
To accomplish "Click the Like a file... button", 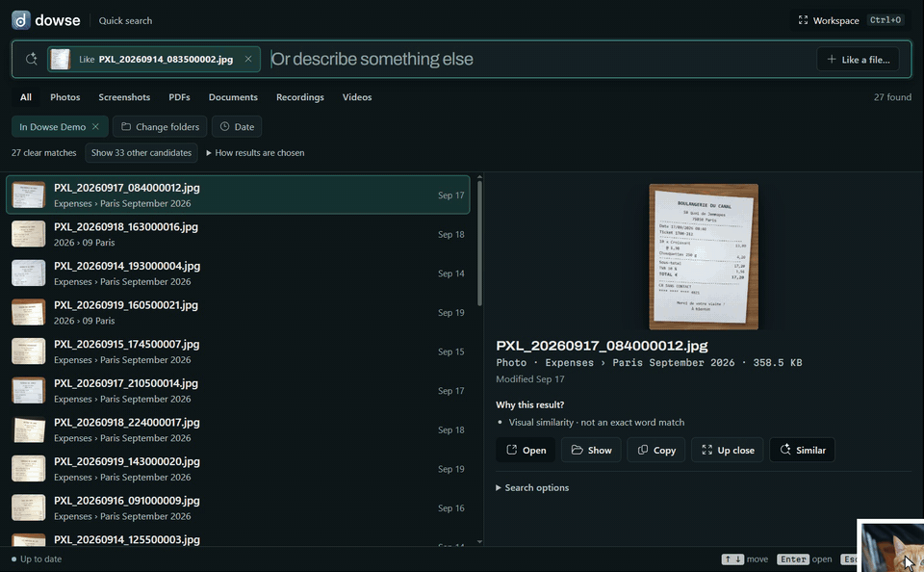I will coord(858,60).
